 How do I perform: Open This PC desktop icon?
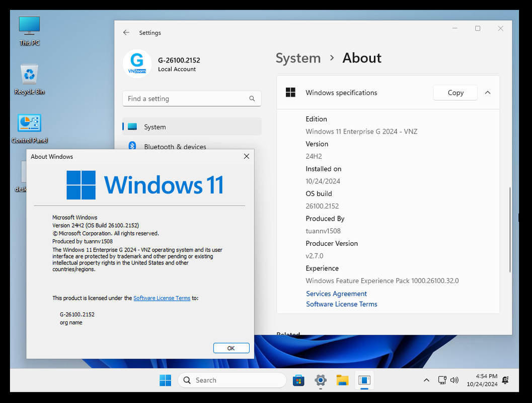tap(29, 31)
